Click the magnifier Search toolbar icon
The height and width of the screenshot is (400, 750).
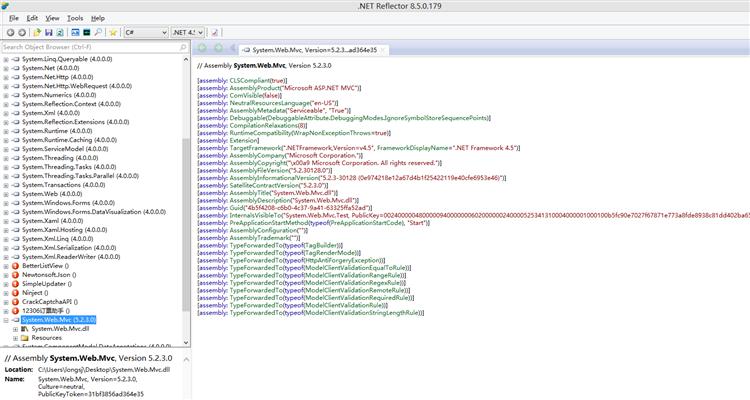[98, 32]
